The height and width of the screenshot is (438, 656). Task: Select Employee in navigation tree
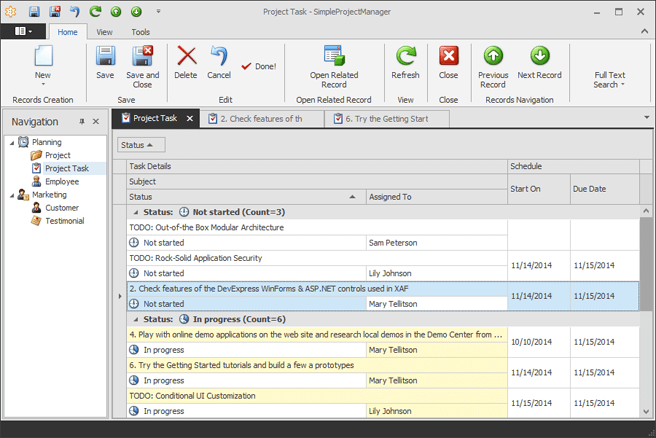[62, 182]
